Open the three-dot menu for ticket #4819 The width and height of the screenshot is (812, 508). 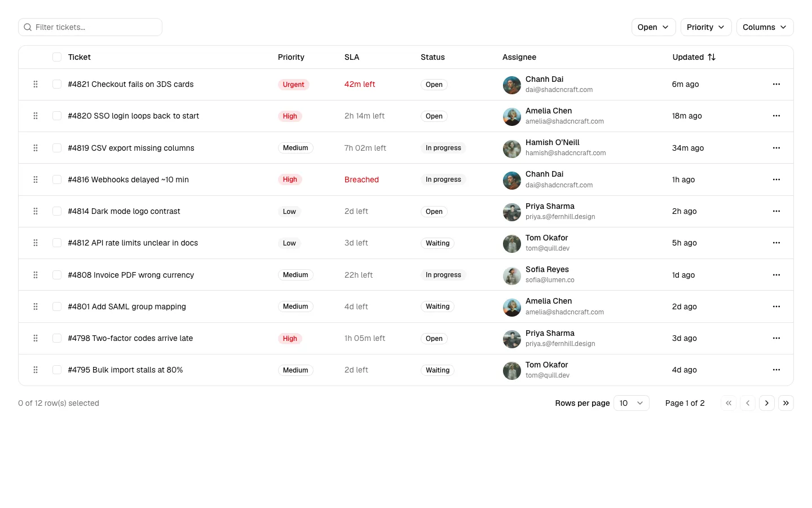click(x=776, y=148)
